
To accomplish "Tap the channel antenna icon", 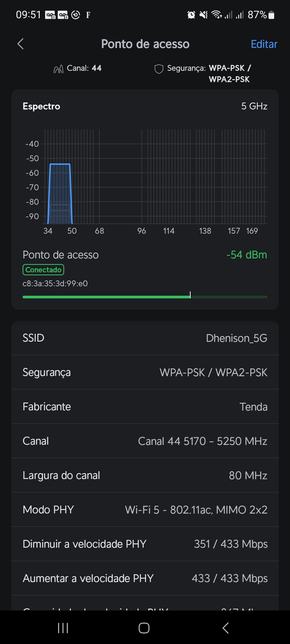I will (x=58, y=69).
